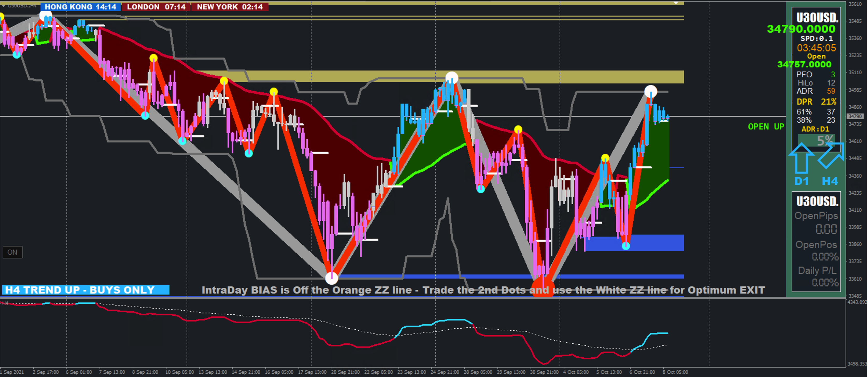This screenshot has height=377, width=868.
Task: Click the NEW YORK 02:14 clock label
Action: [230, 7]
